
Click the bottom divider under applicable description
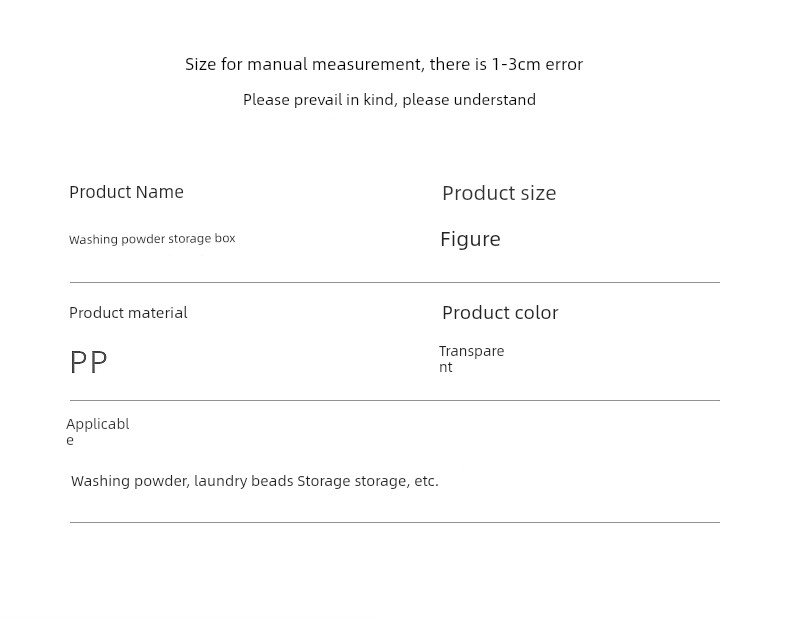pyautogui.click(x=394, y=522)
